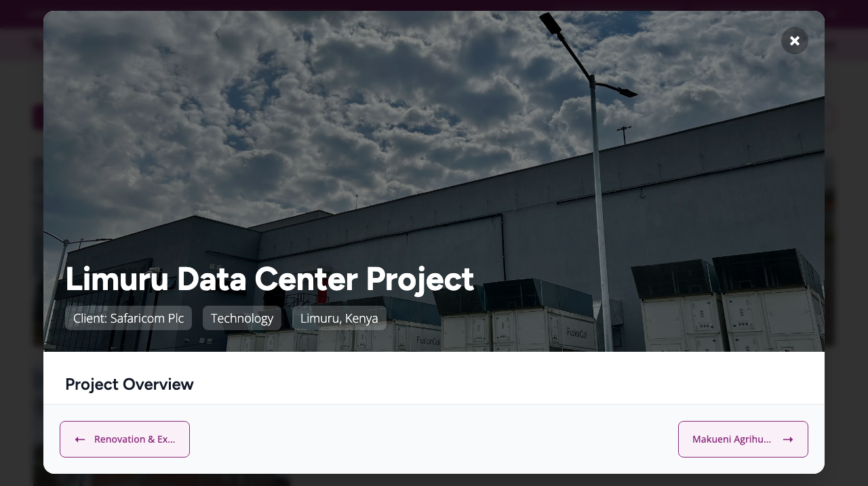Click the Limuru, Kenya location tag
The height and width of the screenshot is (486, 868).
pos(339,318)
